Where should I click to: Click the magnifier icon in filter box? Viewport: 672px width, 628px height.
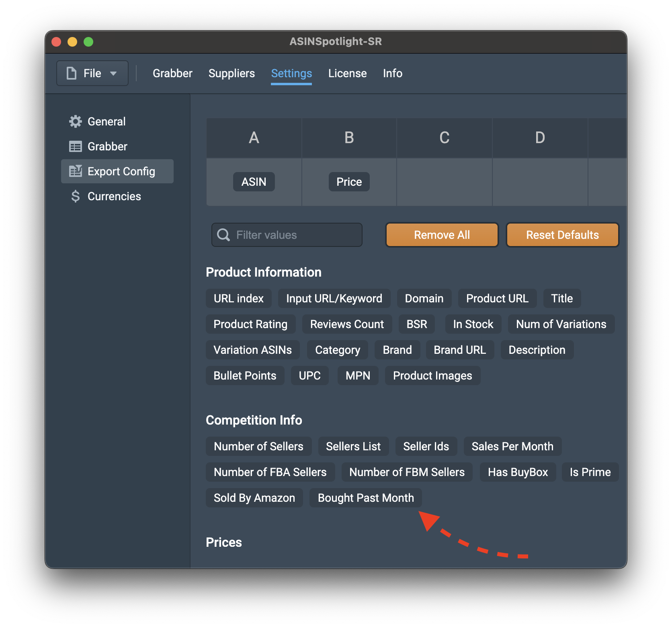pos(223,235)
